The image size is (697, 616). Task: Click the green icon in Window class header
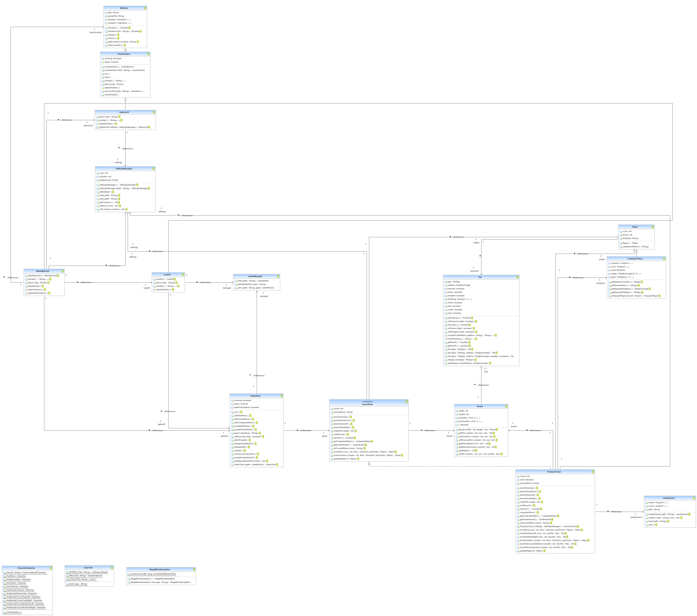[x=145, y=8]
